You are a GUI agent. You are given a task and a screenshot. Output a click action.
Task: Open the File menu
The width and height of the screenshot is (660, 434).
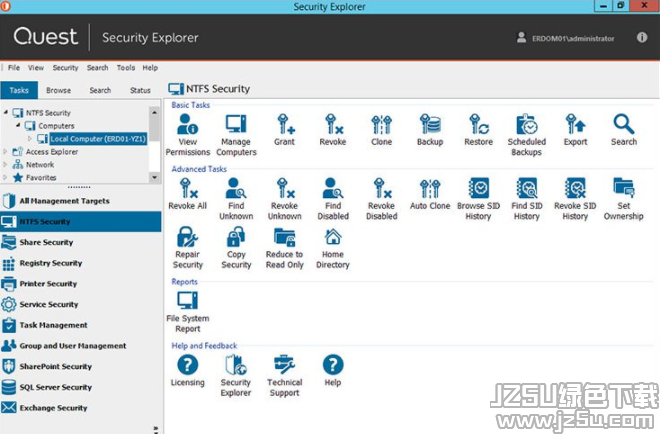click(x=14, y=68)
